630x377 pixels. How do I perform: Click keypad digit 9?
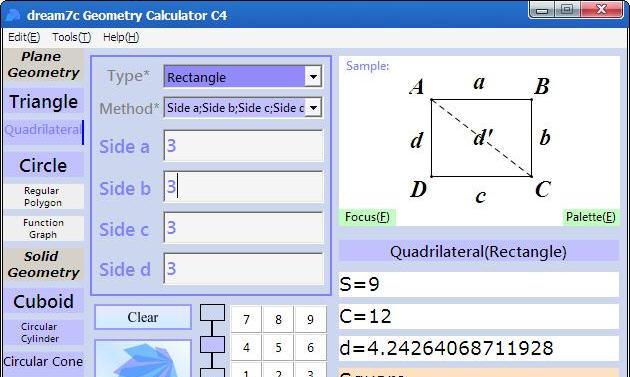[310, 320]
